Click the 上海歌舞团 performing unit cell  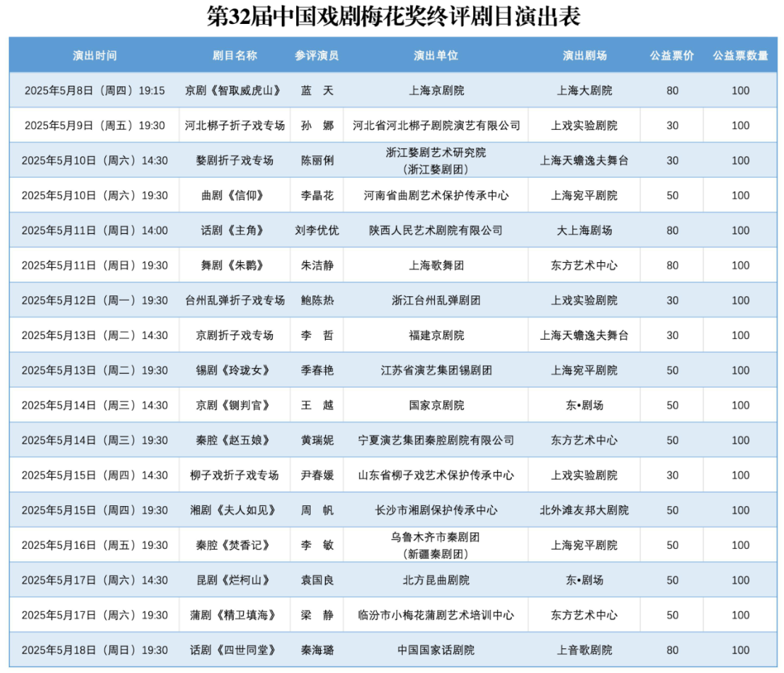pyautogui.click(x=436, y=265)
